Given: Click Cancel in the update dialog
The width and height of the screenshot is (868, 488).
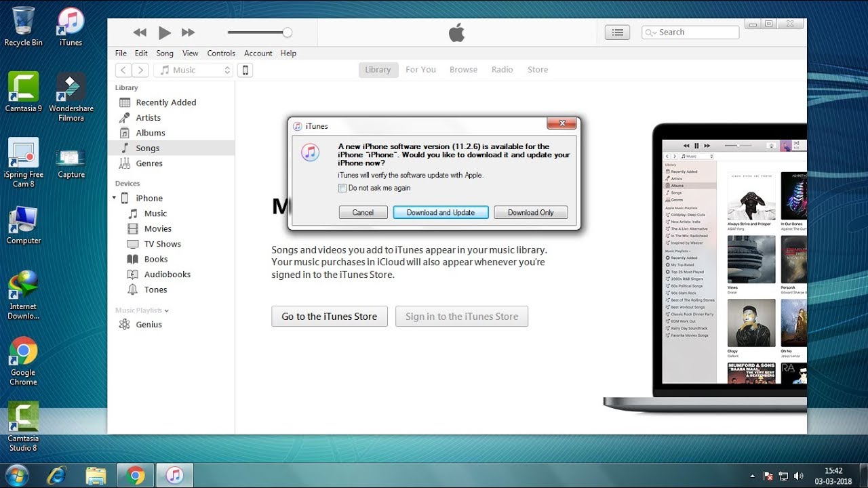Looking at the screenshot, I should [x=363, y=212].
